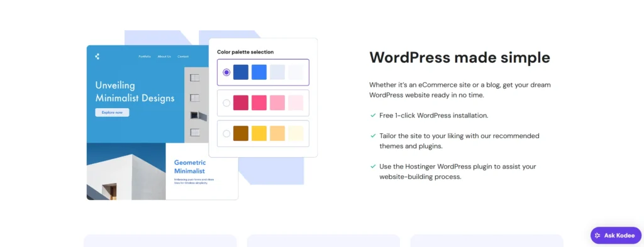Open About Us in the preview site nav

pos(164,57)
